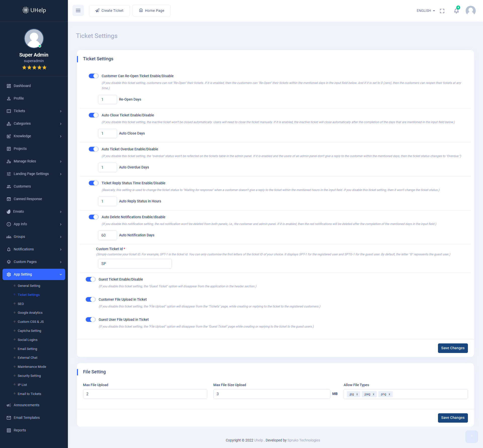Disable Auto Close Ticket toggle
Image resolution: width=483 pixels, height=448 pixels.
tap(93, 115)
